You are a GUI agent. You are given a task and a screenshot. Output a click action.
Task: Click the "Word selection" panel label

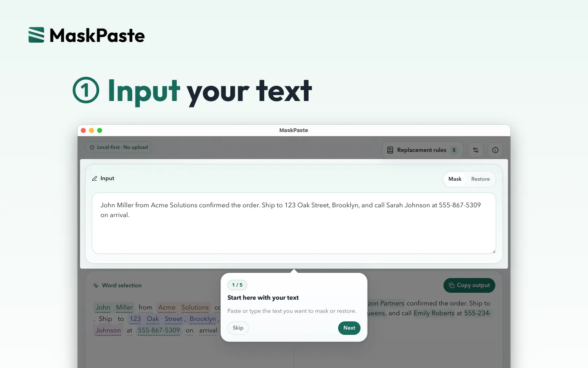point(122,285)
